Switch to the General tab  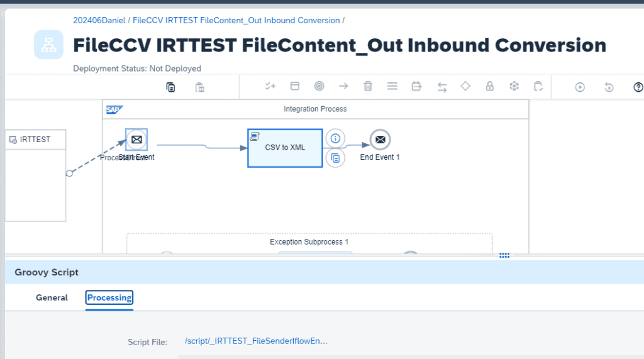[x=52, y=297]
